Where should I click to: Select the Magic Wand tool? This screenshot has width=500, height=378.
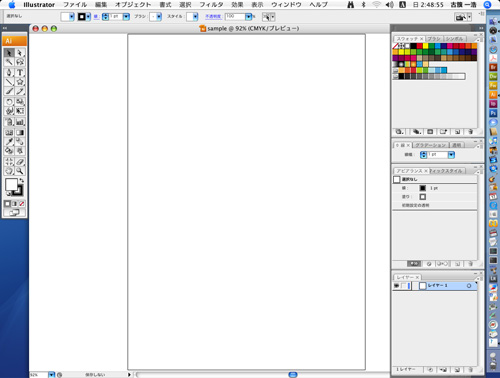[x=9, y=62]
